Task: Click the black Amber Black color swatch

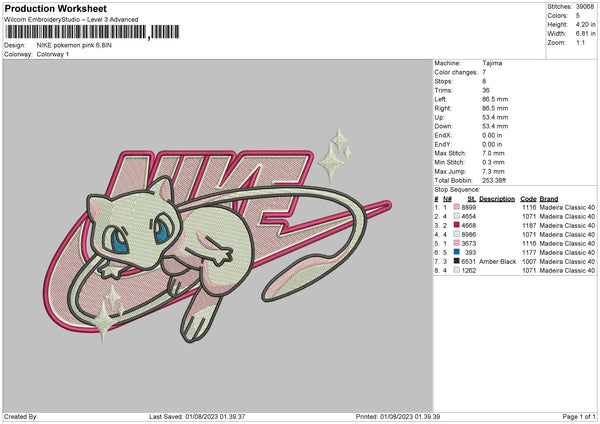Action: click(457, 261)
